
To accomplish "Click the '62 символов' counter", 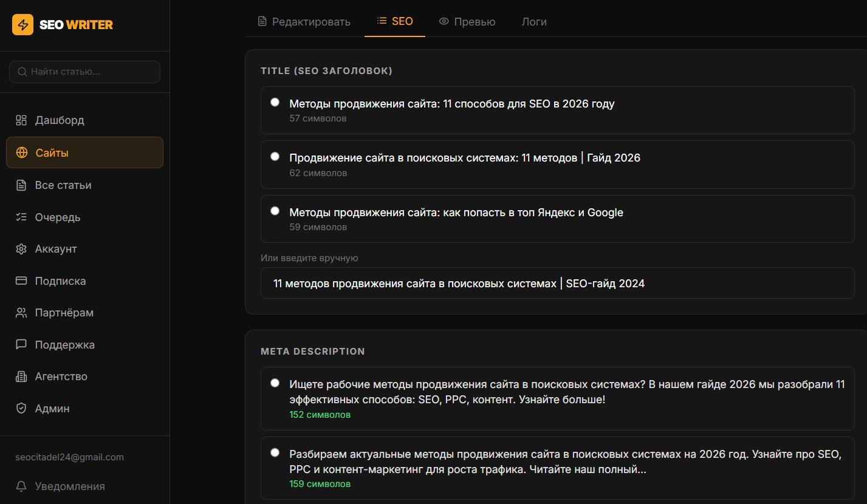I will (318, 173).
